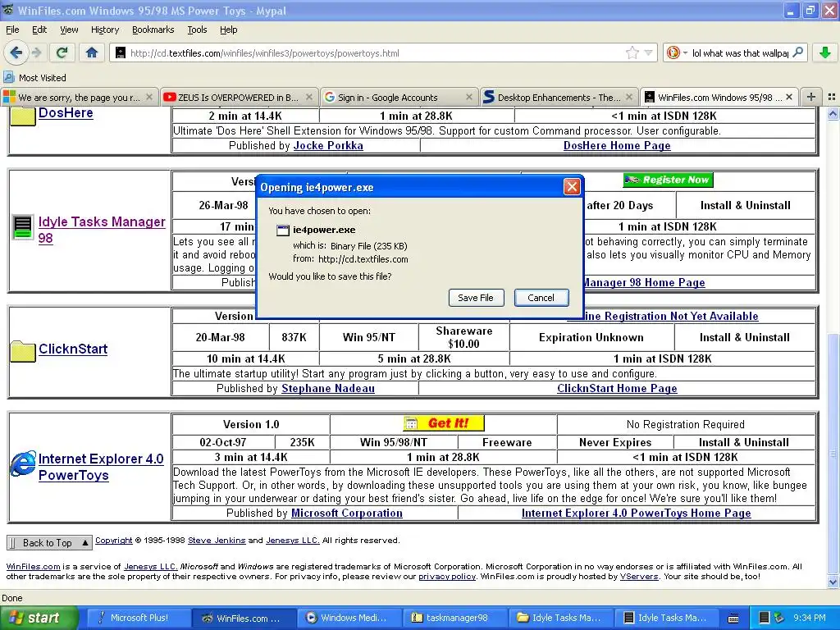Click the ClicknStart folder icon

[22, 351]
